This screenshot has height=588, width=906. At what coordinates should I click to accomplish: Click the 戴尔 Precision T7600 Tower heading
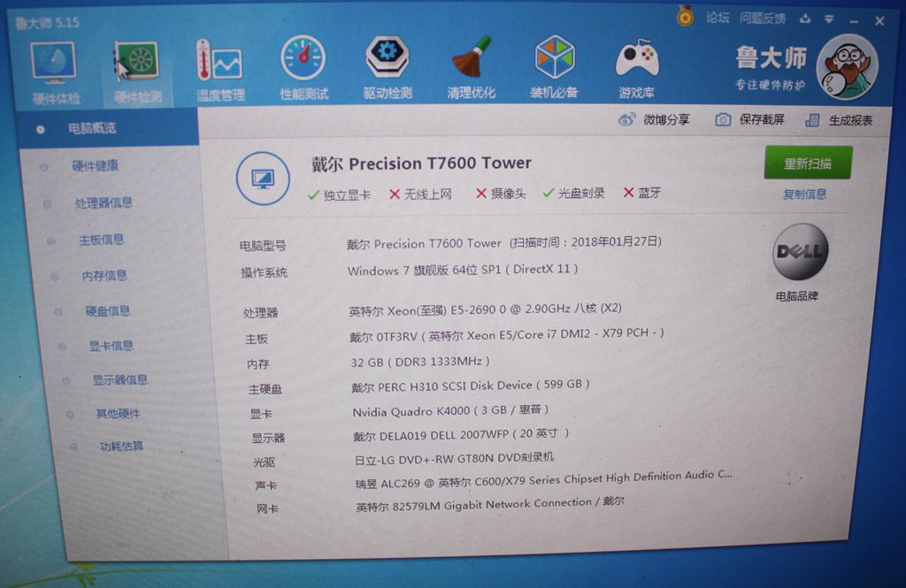tap(421, 164)
